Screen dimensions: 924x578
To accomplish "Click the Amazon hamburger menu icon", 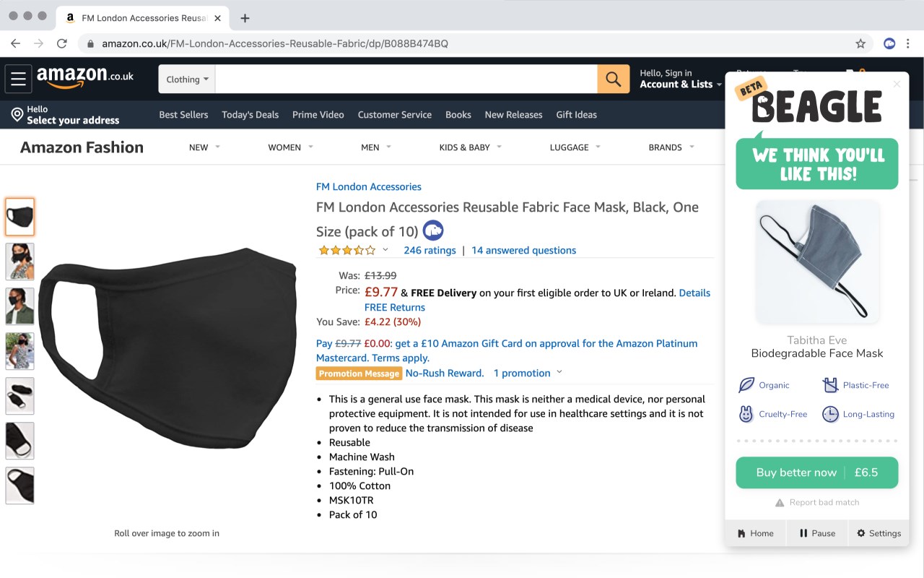I will [x=19, y=79].
